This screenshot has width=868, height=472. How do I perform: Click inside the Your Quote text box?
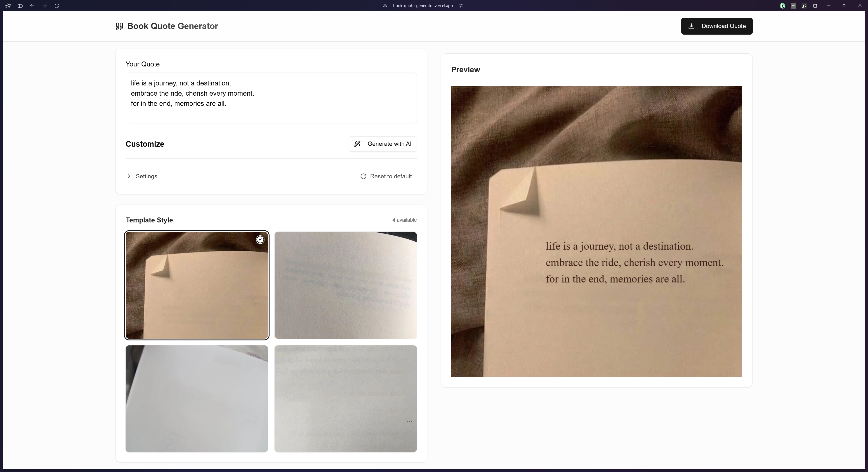click(271, 98)
